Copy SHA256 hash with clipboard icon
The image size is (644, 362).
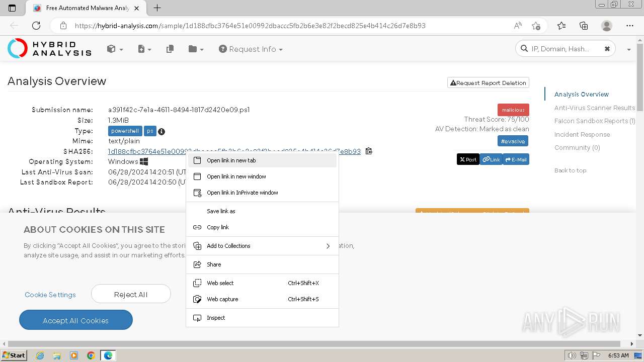[369, 151]
